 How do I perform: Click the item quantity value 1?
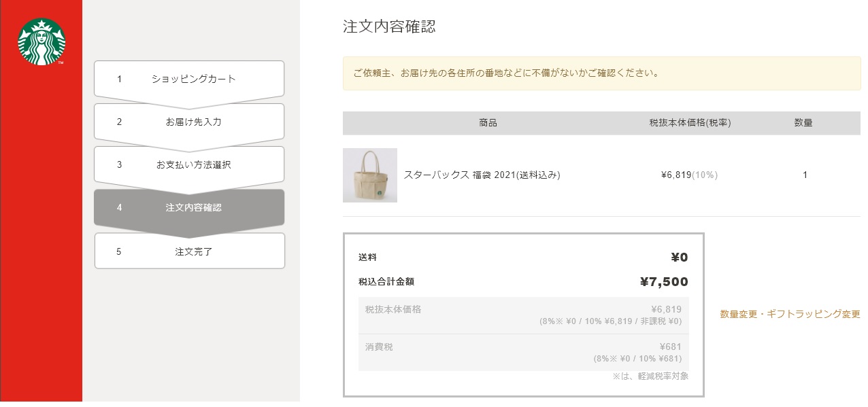click(x=805, y=175)
